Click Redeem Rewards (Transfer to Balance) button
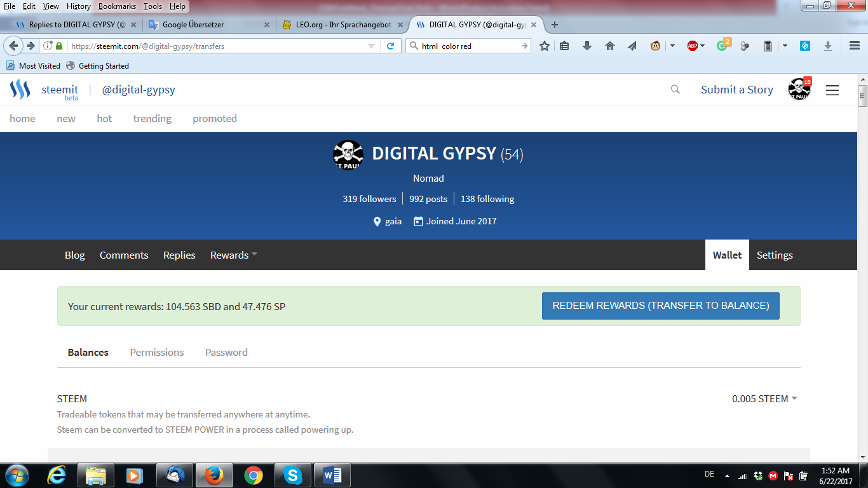 (x=661, y=306)
